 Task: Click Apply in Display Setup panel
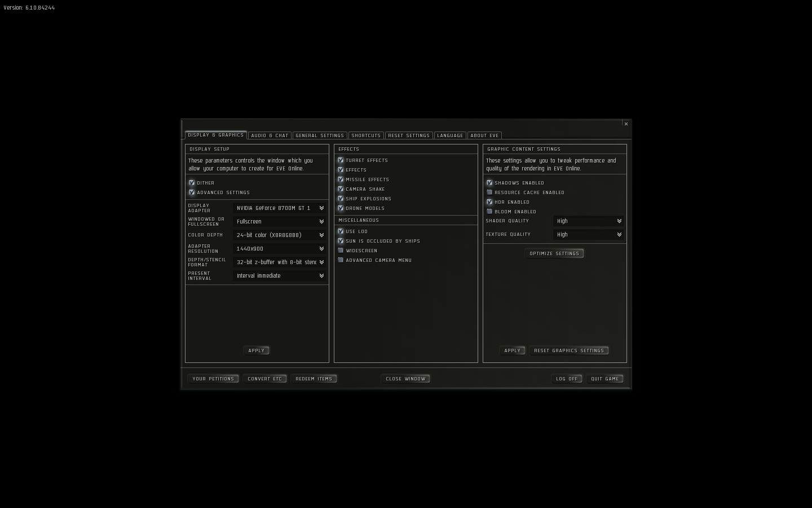[x=257, y=351]
